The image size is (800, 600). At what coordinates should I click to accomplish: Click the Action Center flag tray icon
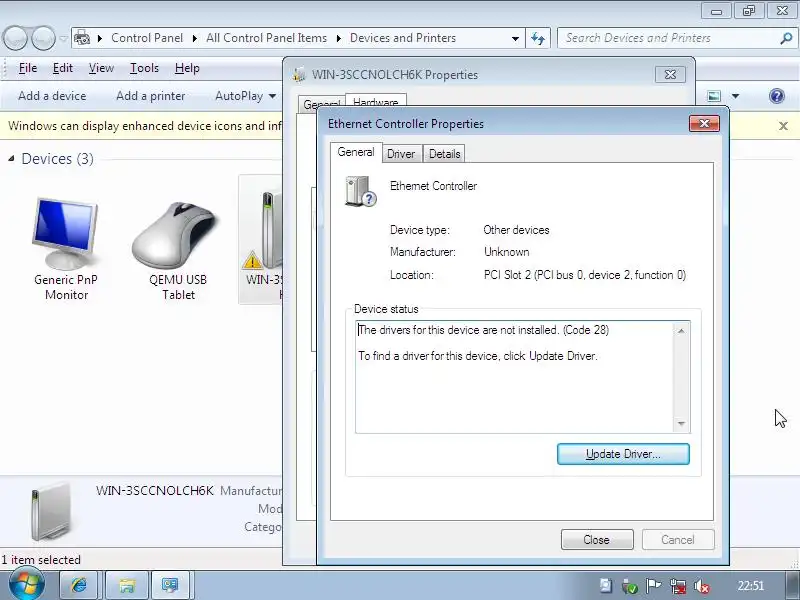[654, 586]
